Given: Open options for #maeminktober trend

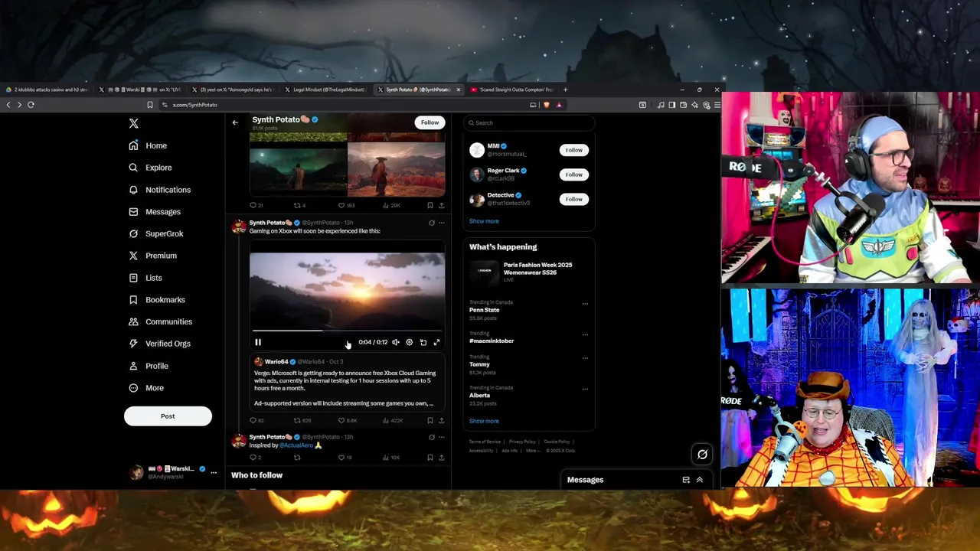Looking at the screenshot, I should point(585,334).
